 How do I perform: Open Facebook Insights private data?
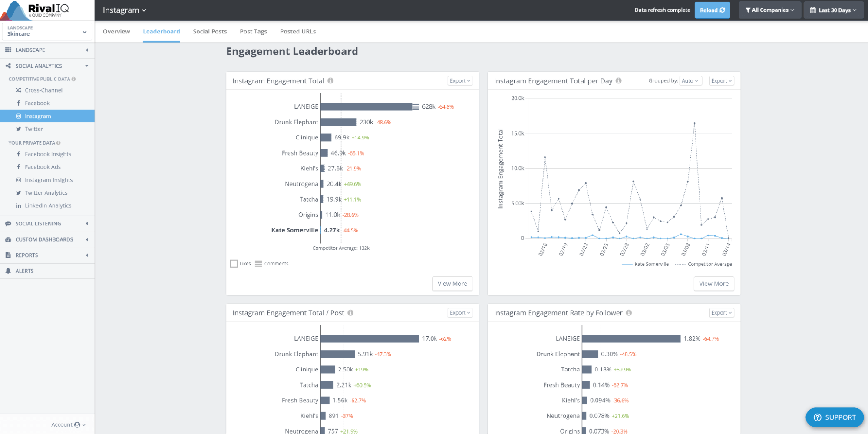(48, 154)
